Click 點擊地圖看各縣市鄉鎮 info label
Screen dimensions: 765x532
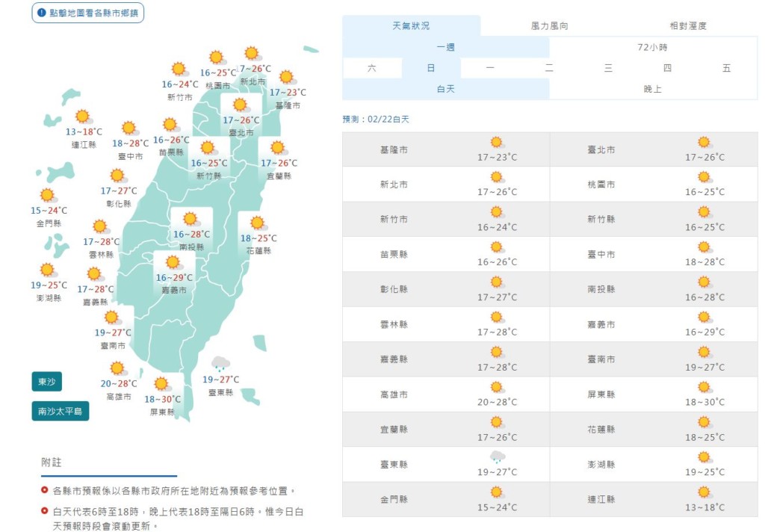87,13
